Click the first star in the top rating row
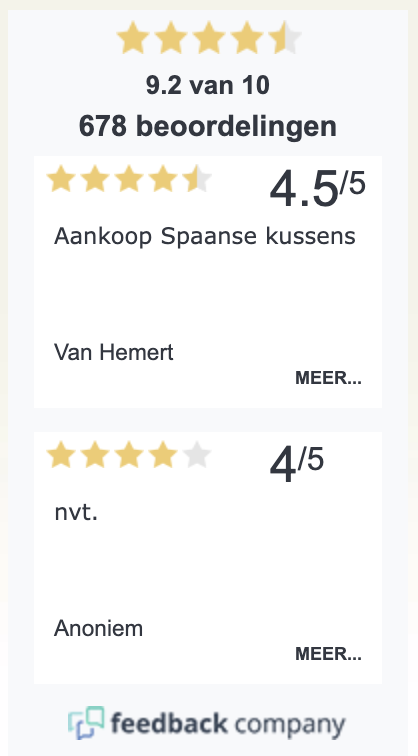The image size is (418, 756). tap(133, 38)
